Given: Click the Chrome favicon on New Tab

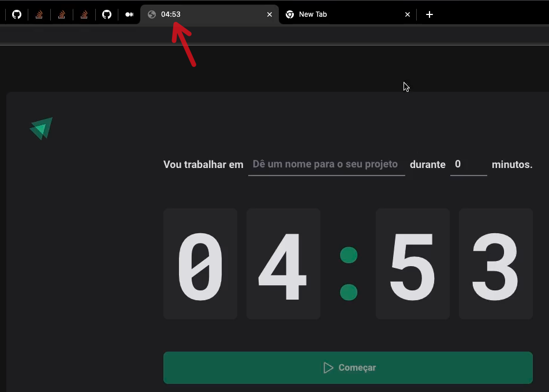Looking at the screenshot, I should tap(290, 14).
